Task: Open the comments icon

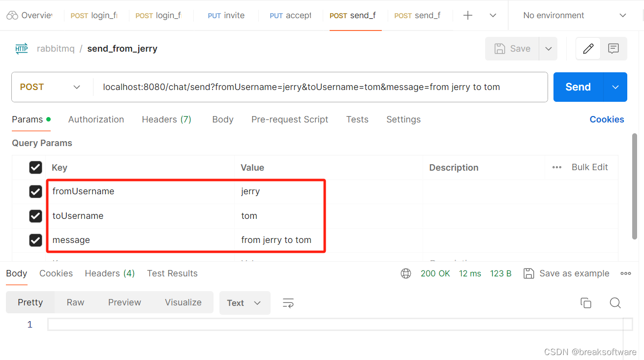Action: click(613, 49)
